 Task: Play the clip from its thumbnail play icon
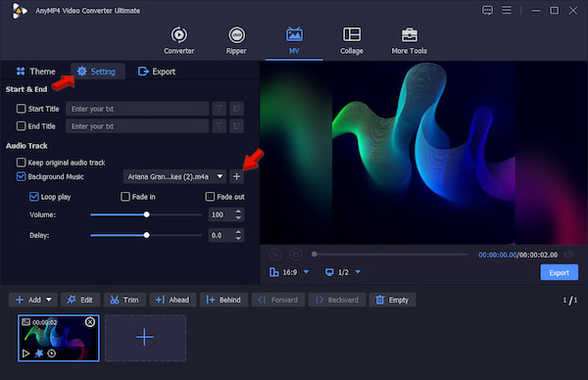point(25,354)
